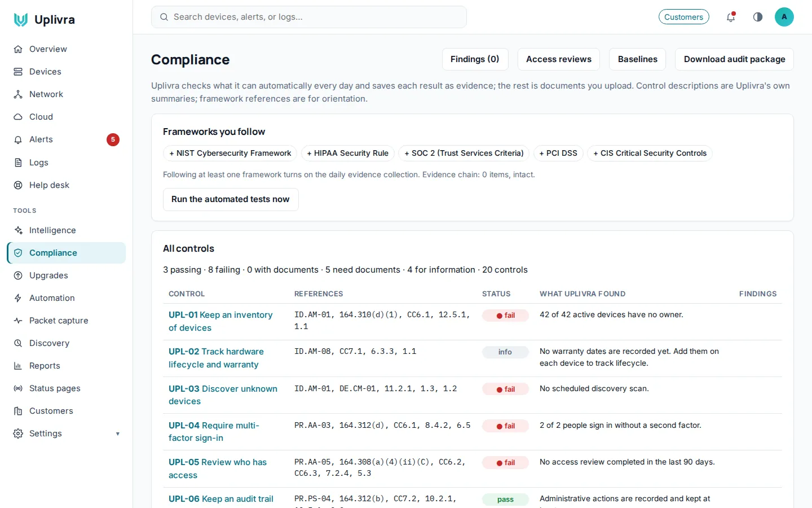812x508 pixels.
Task: Open UPL-06 Keep an audit trail
Action: (x=221, y=499)
